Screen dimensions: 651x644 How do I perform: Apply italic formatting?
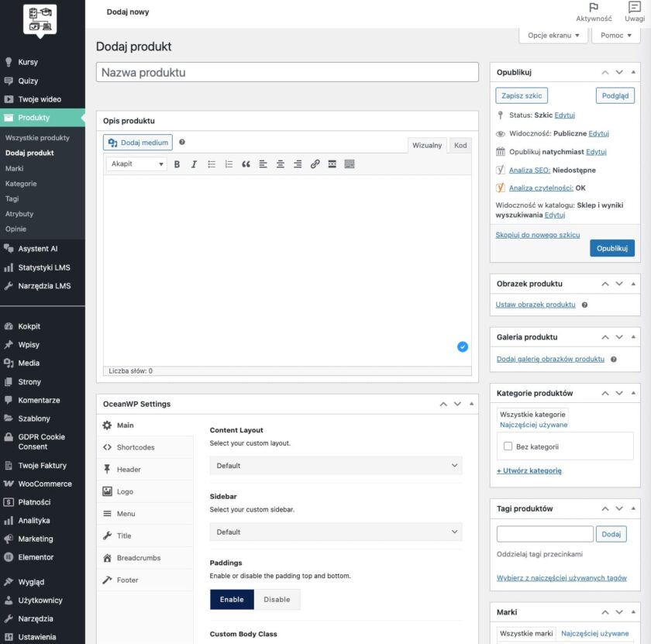[x=193, y=164]
